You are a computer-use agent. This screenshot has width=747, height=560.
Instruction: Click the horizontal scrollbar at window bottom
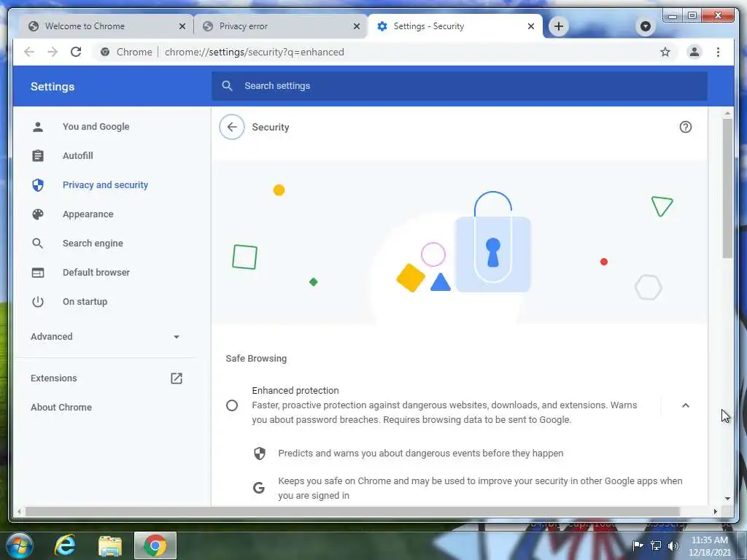click(352, 511)
